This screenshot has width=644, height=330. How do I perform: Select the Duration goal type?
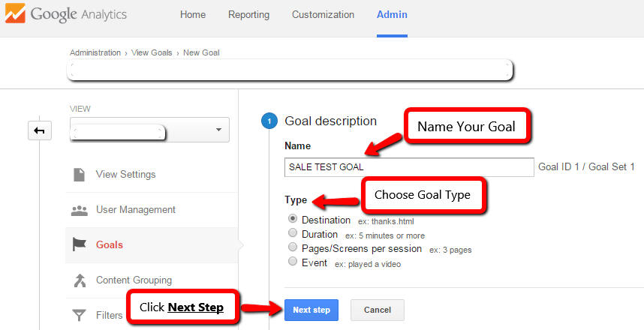point(293,233)
